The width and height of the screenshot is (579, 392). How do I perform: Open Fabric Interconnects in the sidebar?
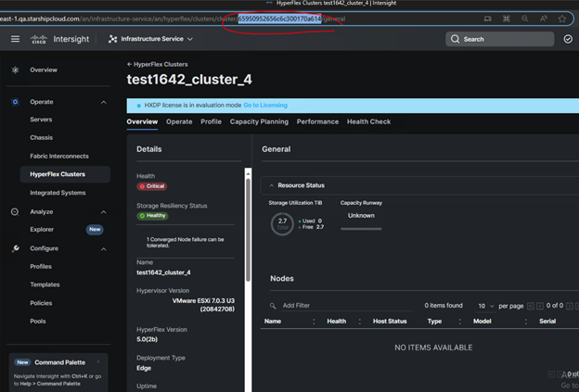[59, 156]
